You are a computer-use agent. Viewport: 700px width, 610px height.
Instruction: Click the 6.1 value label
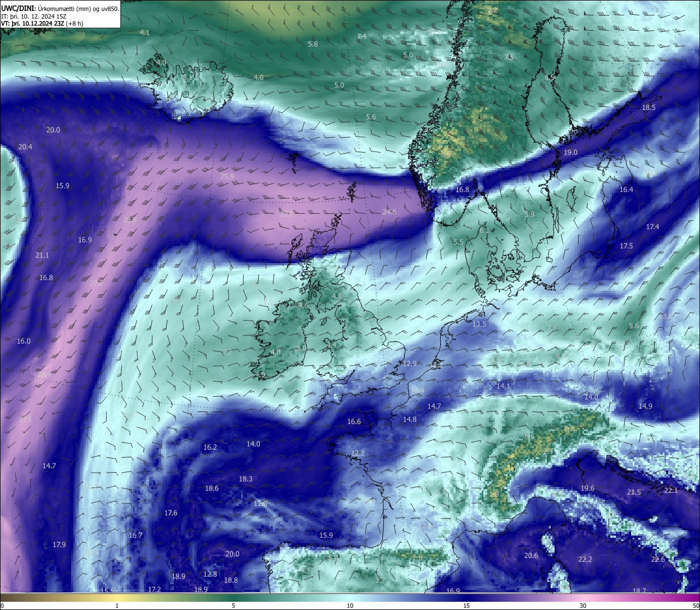[484, 231]
